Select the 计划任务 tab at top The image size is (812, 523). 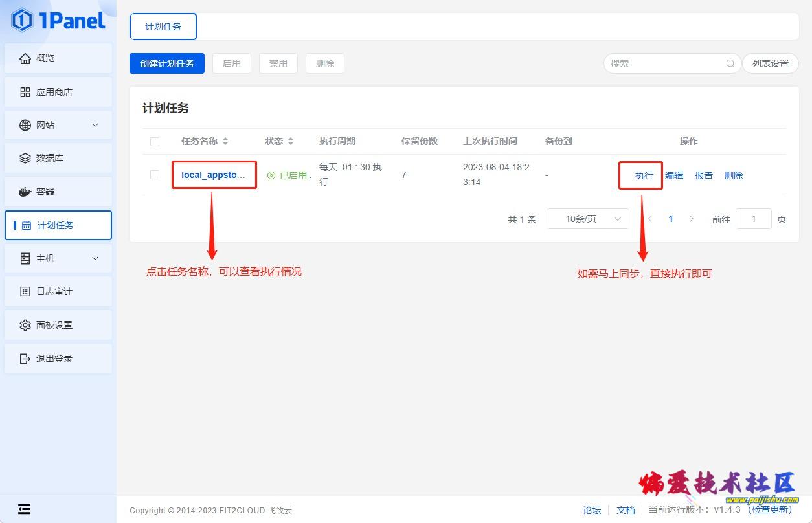(163, 27)
